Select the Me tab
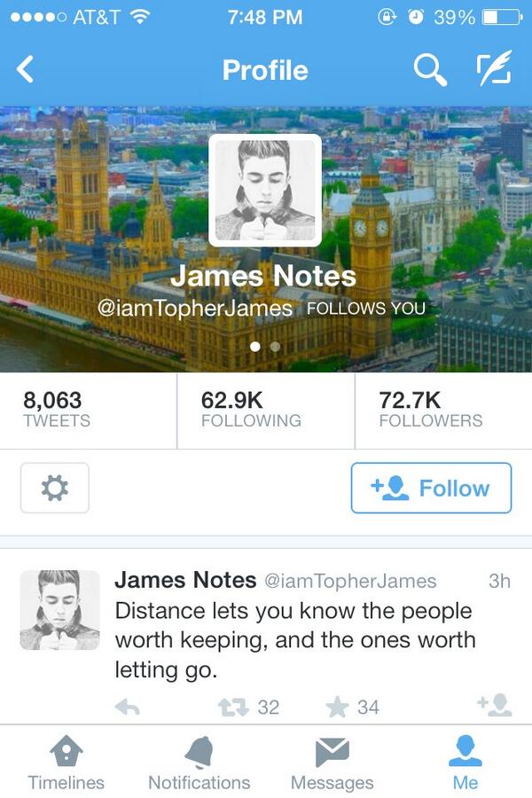Viewport: 532px width, 798px height. (465, 763)
